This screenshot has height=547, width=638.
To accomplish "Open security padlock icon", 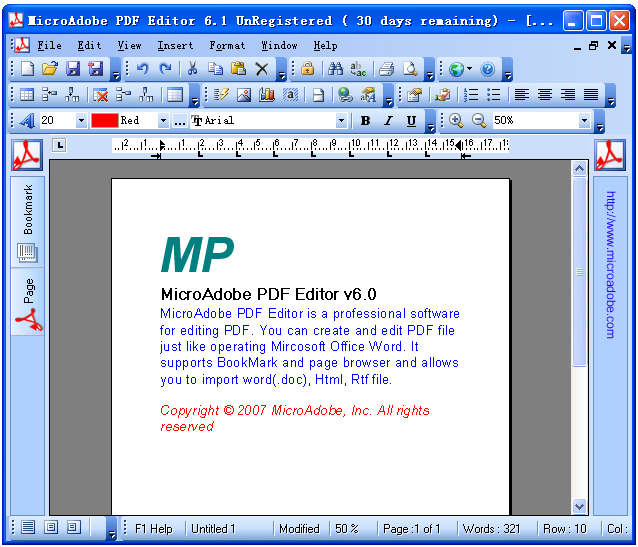I will point(307,69).
